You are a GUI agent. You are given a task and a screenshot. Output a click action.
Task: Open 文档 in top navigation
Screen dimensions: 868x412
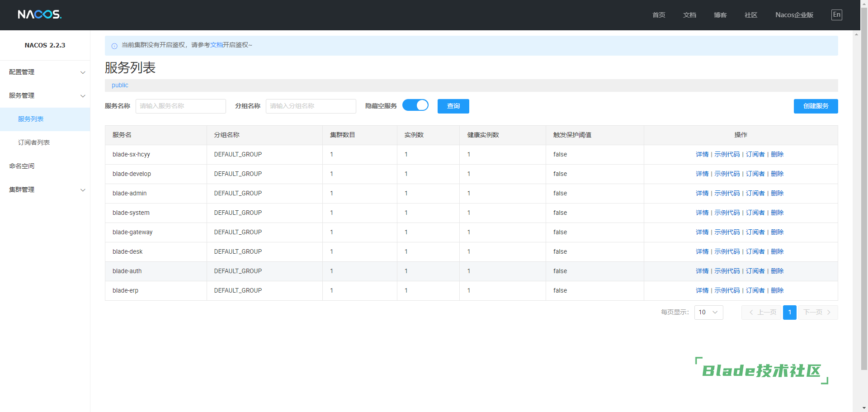click(x=689, y=15)
